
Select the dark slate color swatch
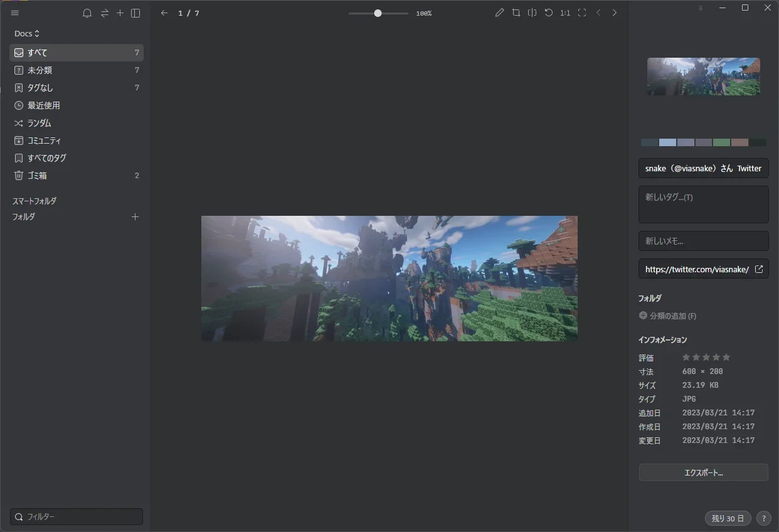[650, 142]
